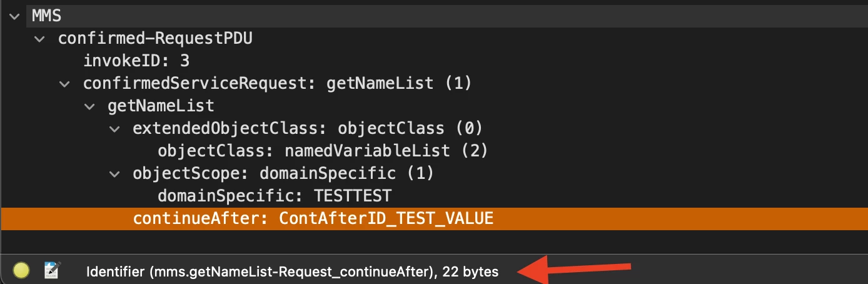Image resolution: width=868 pixels, height=284 pixels.
Task: Select the invokeID: 3 field
Action: pos(136,61)
